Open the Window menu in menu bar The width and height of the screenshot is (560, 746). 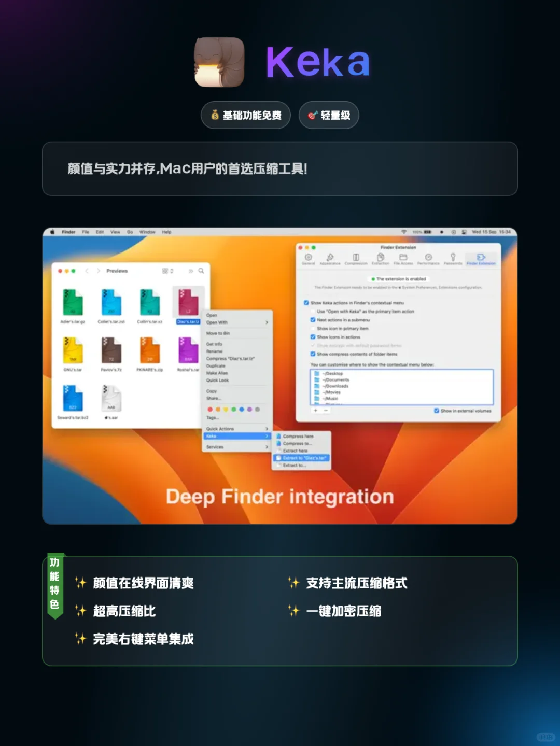(147, 232)
